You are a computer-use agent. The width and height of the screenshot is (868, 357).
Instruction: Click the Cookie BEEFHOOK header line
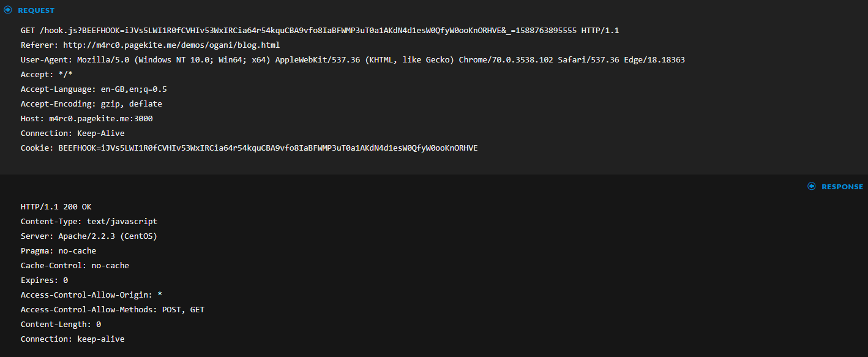[x=249, y=148]
